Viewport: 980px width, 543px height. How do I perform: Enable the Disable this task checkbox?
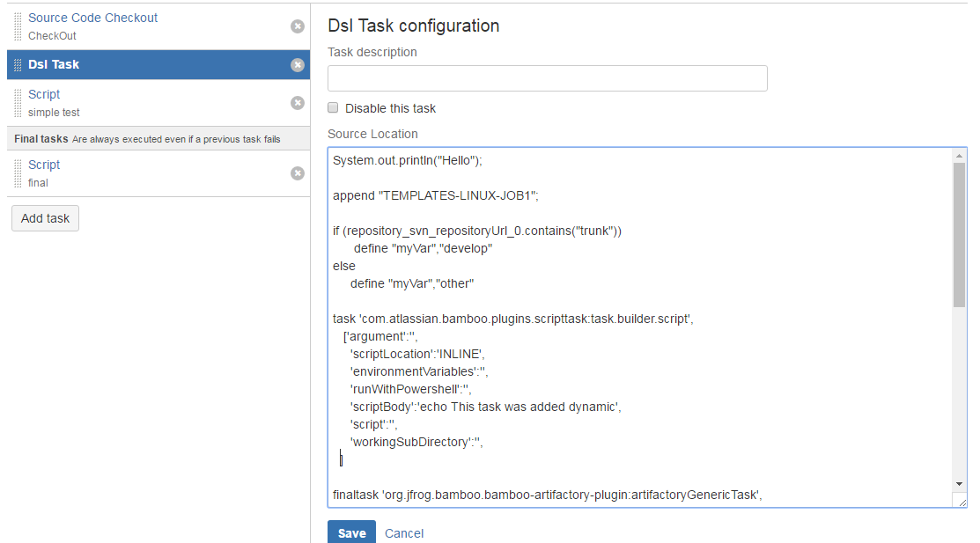tap(332, 107)
